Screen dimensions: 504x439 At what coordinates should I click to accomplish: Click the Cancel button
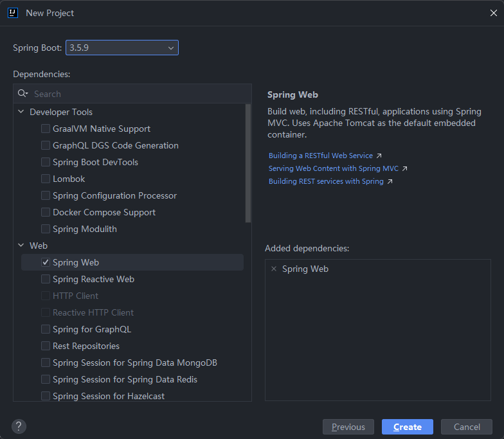[x=467, y=427]
